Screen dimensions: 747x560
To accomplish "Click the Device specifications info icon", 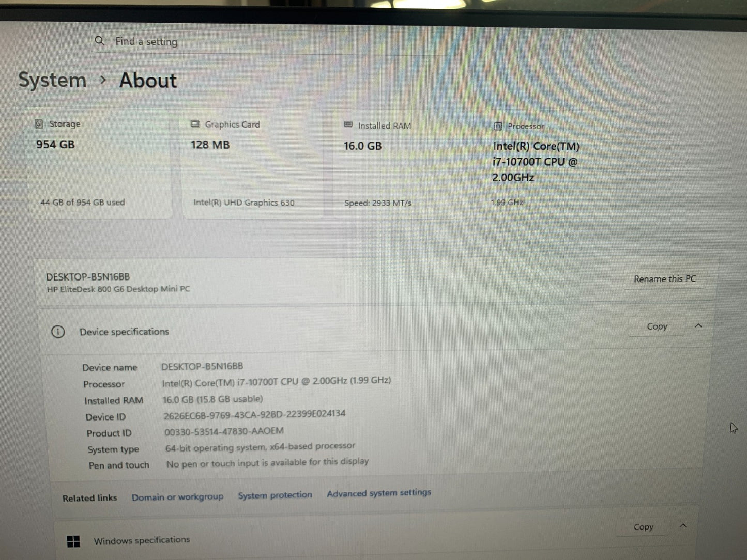I will pyautogui.click(x=58, y=332).
